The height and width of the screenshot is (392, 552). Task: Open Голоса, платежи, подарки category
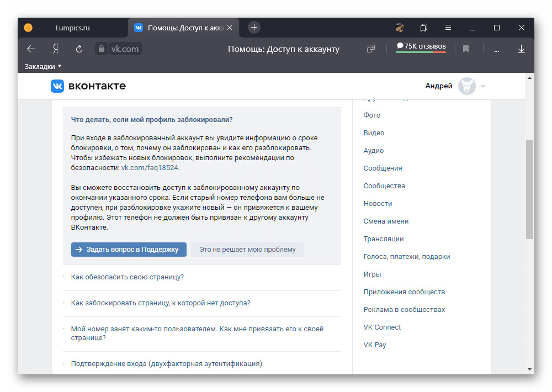[x=407, y=257]
